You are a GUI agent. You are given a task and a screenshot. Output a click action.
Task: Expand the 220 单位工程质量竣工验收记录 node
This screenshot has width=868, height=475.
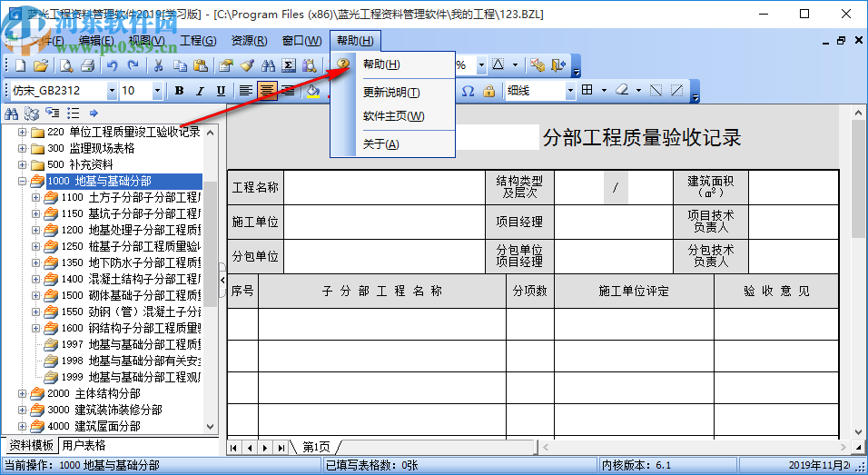pos(22,132)
